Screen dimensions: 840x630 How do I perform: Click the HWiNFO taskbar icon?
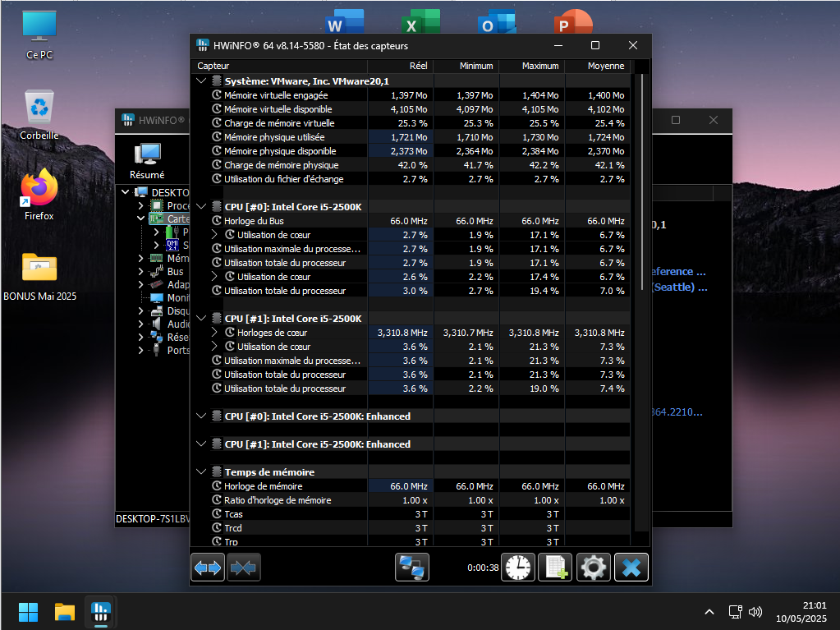[x=101, y=612]
